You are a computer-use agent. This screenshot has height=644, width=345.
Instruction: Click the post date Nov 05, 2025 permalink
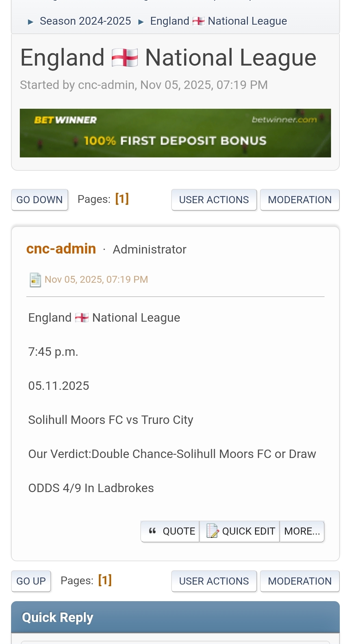[x=96, y=279]
